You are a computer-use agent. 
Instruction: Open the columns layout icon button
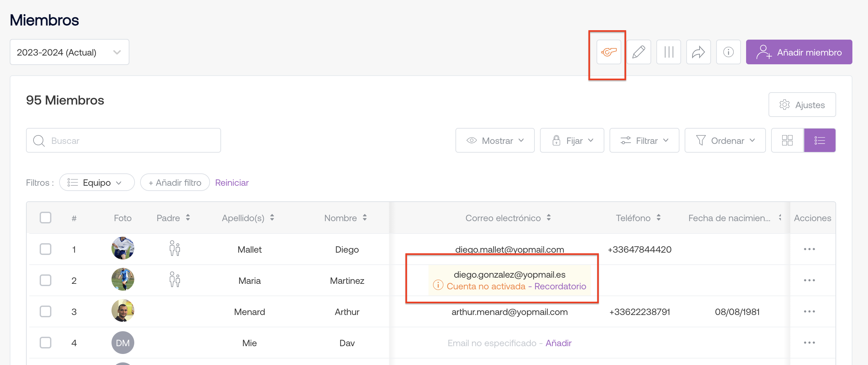pos(668,52)
